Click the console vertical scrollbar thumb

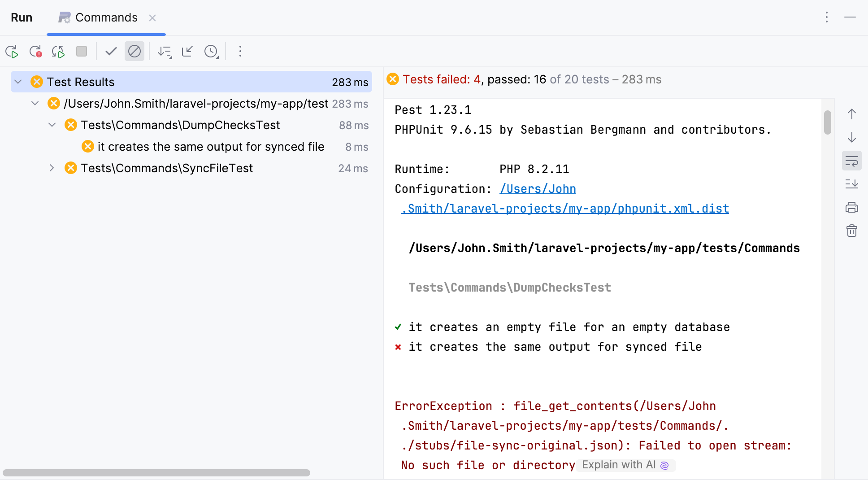[x=828, y=122]
